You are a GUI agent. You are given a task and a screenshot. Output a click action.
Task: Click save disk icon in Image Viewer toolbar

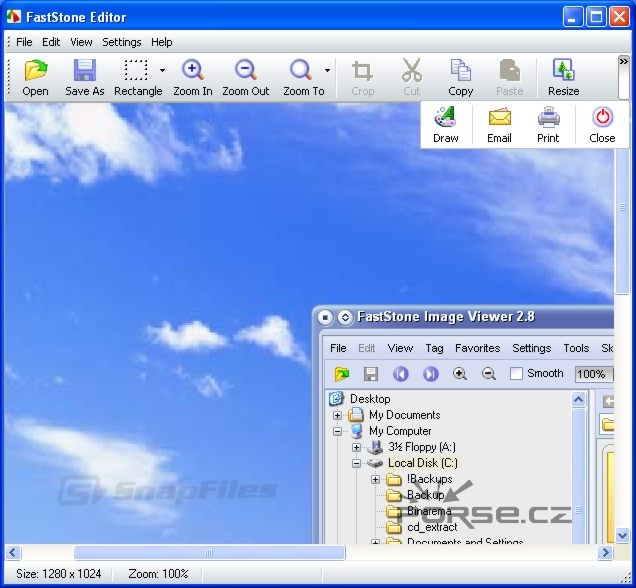pos(371,373)
